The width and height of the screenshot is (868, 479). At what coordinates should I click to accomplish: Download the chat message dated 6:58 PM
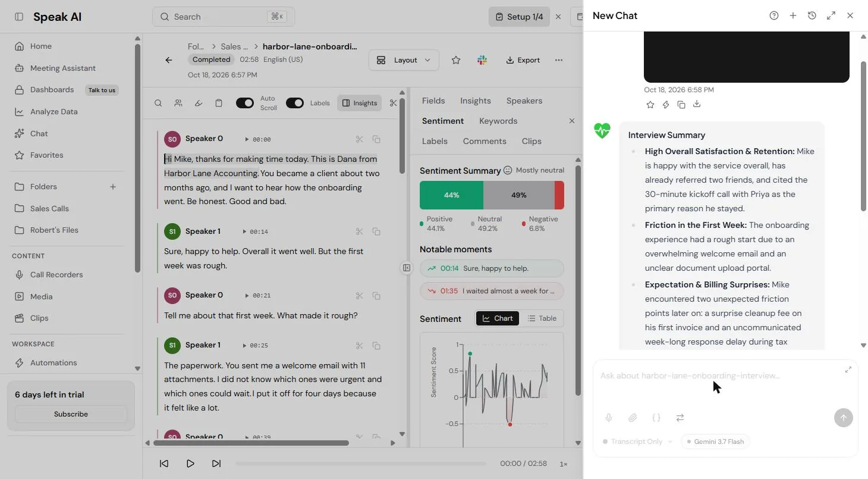pyautogui.click(x=697, y=105)
